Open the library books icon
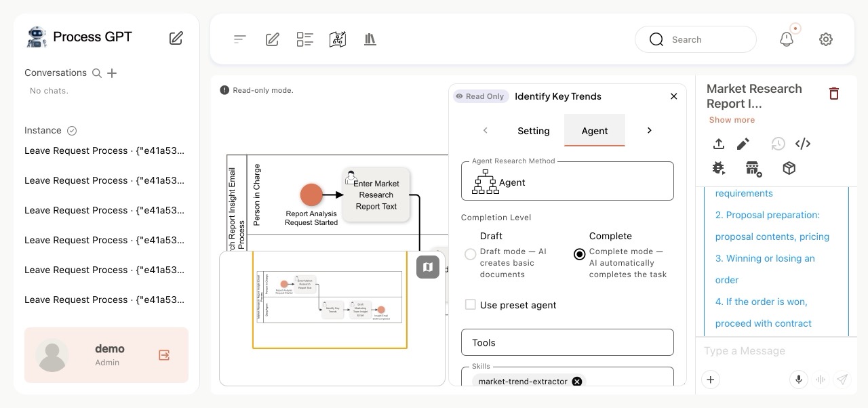The image size is (868, 408). (x=370, y=39)
